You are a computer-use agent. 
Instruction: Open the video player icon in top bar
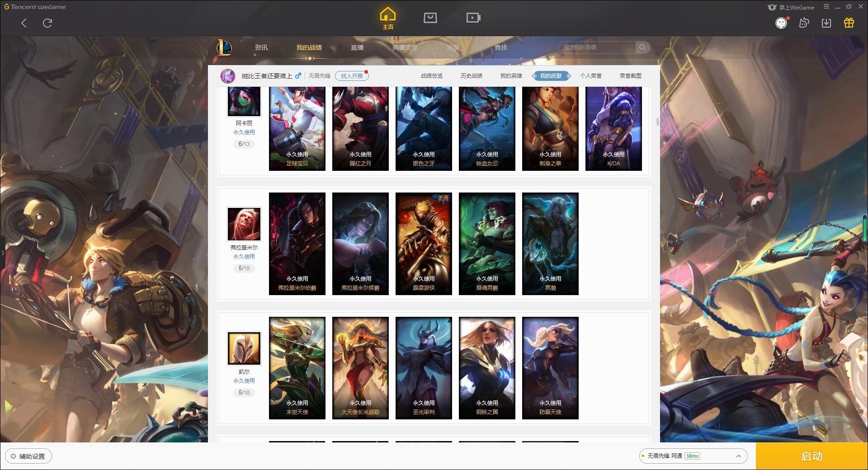473,18
